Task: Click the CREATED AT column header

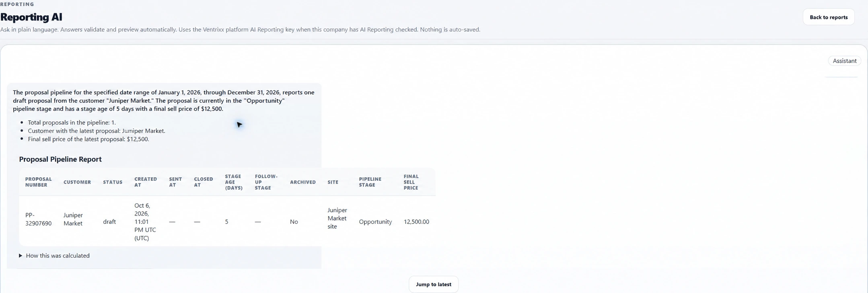Action: (146, 182)
